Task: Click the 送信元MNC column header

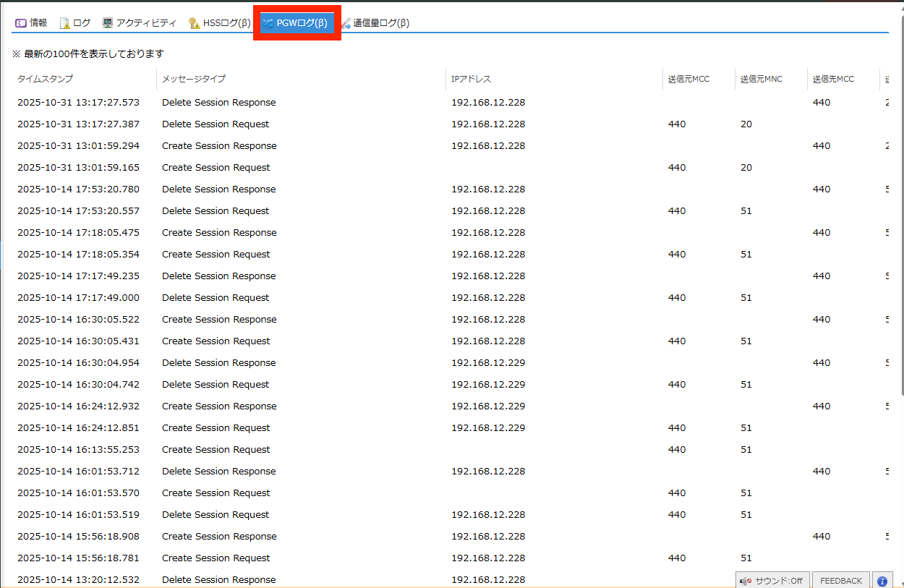Action: click(x=761, y=79)
